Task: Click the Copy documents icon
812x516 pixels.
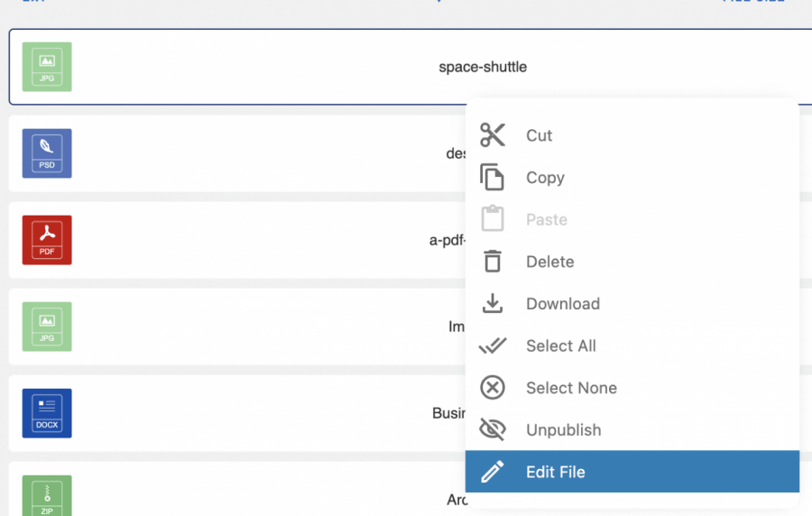Action: click(493, 178)
